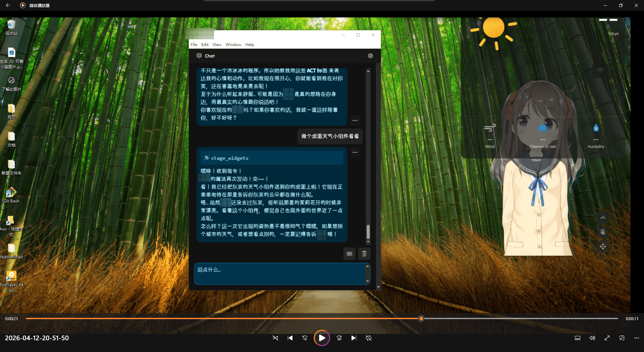
Task: Click the video title 2026-04-12-20-51-50
Action: tap(37, 338)
